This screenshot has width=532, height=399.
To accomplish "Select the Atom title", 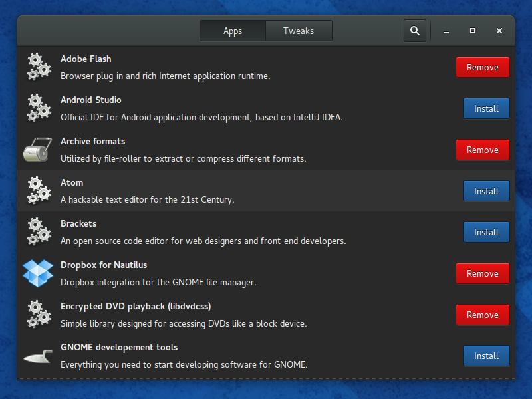I will click(72, 182).
